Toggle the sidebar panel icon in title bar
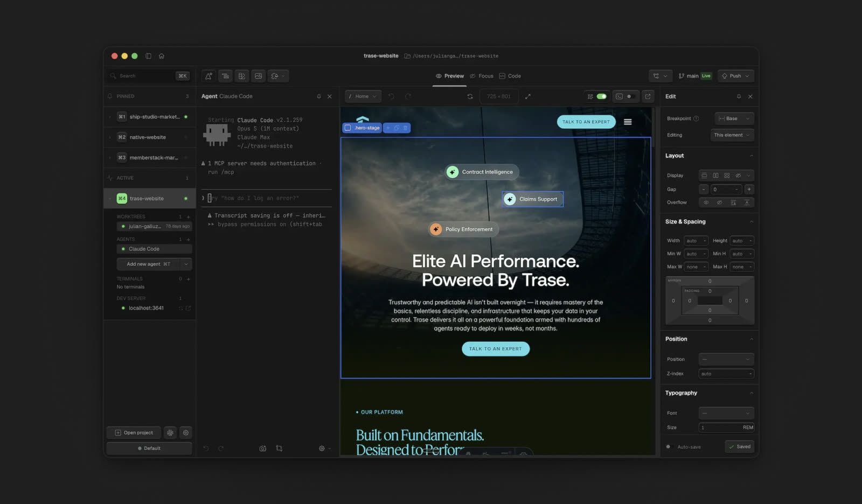 coord(148,56)
